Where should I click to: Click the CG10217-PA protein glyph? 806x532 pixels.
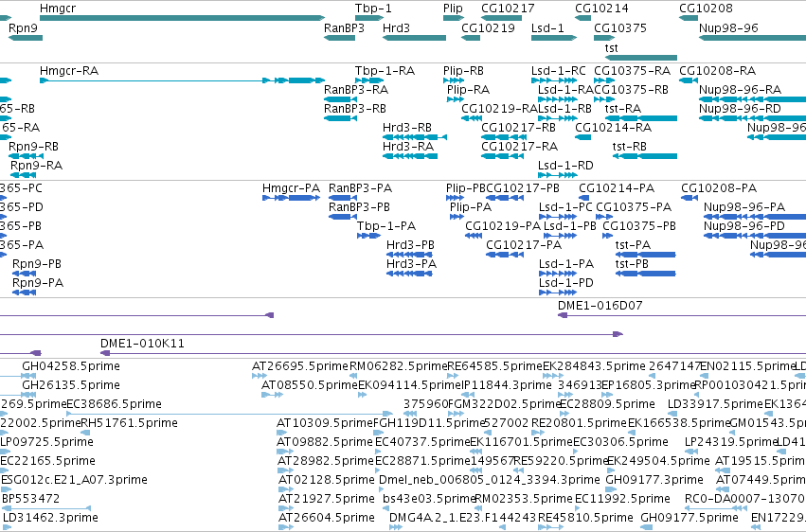[x=505, y=255]
